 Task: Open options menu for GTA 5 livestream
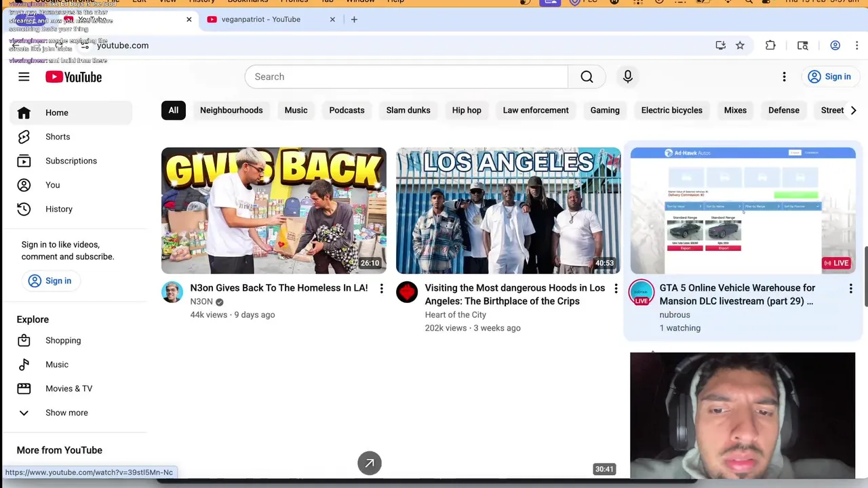coord(850,289)
